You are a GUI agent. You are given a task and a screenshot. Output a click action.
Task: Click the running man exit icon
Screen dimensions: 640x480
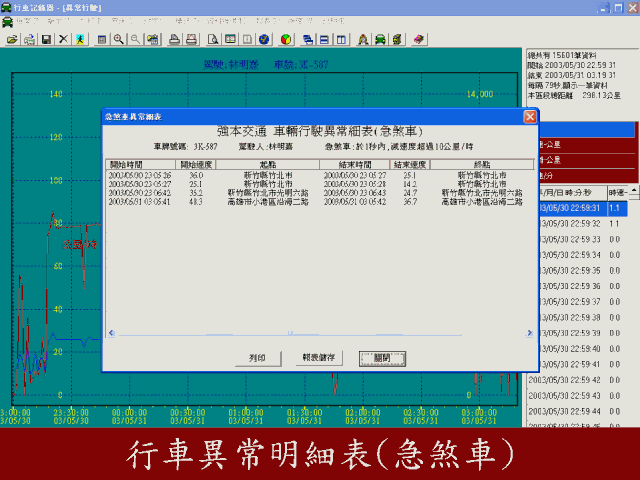tap(80, 39)
